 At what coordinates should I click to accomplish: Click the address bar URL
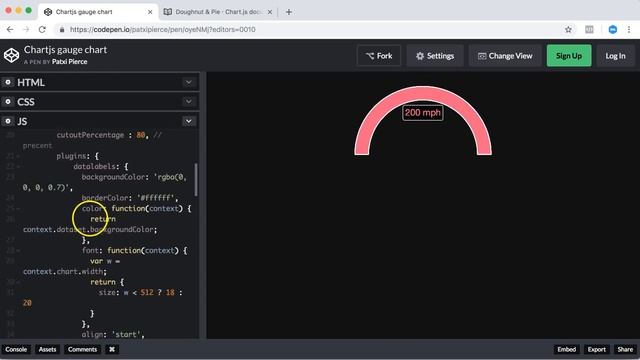(162, 29)
